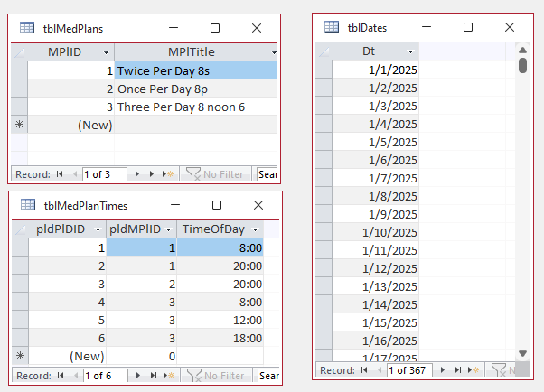Create new blank record in tblMedPlans navigator
Screen dimensions: 544x392
[168, 173]
